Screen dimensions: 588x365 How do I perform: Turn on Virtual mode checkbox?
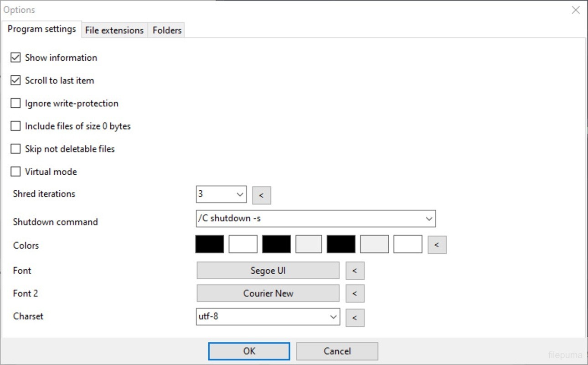[16, 172]
